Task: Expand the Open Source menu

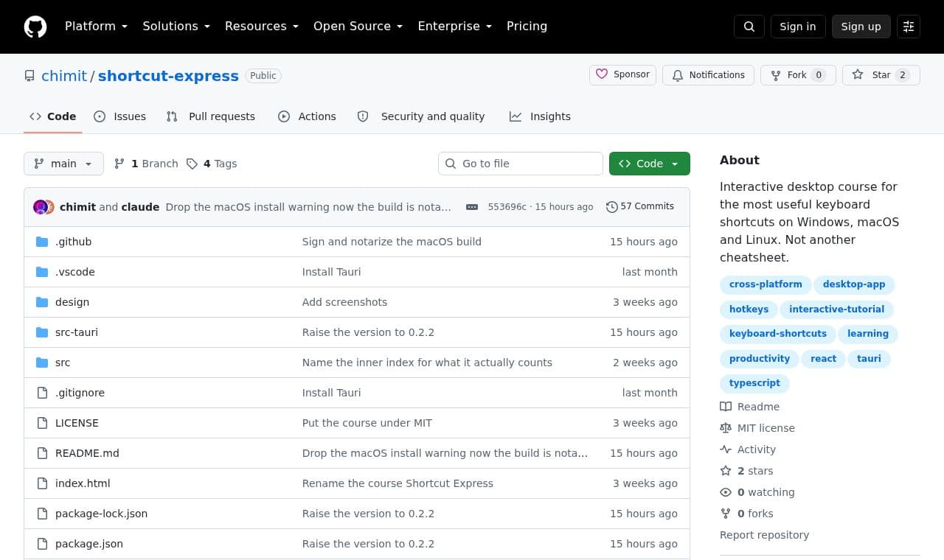Action: (358, 27)
